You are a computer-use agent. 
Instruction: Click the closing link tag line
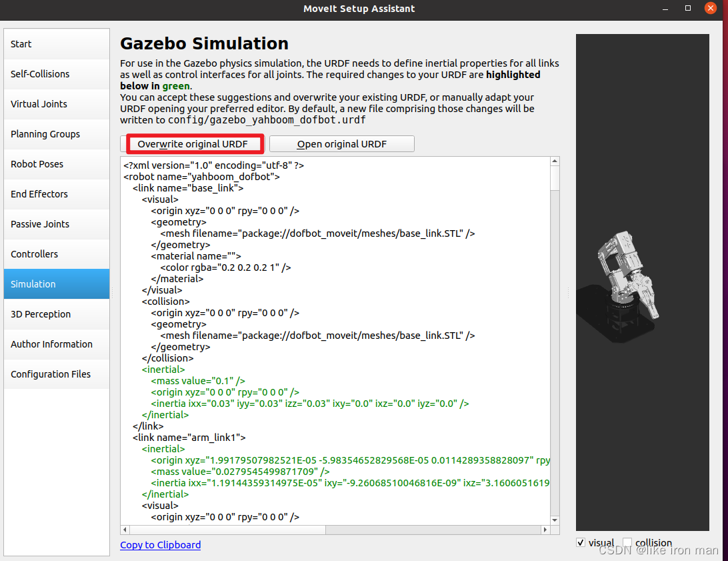[148, 426]
